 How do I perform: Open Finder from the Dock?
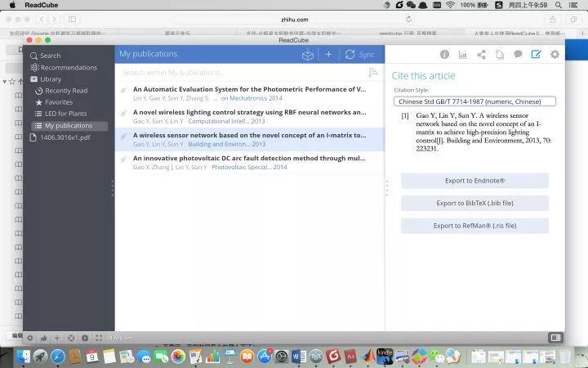pos(23,357)
